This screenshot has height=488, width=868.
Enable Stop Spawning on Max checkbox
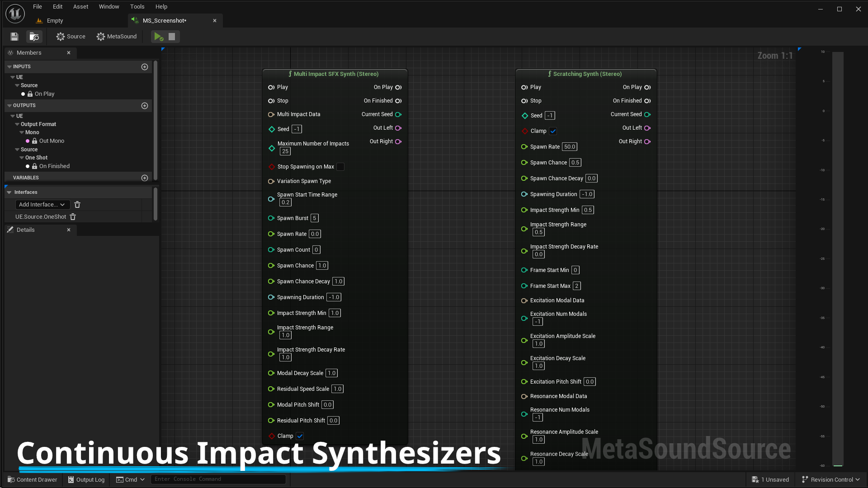341,167
